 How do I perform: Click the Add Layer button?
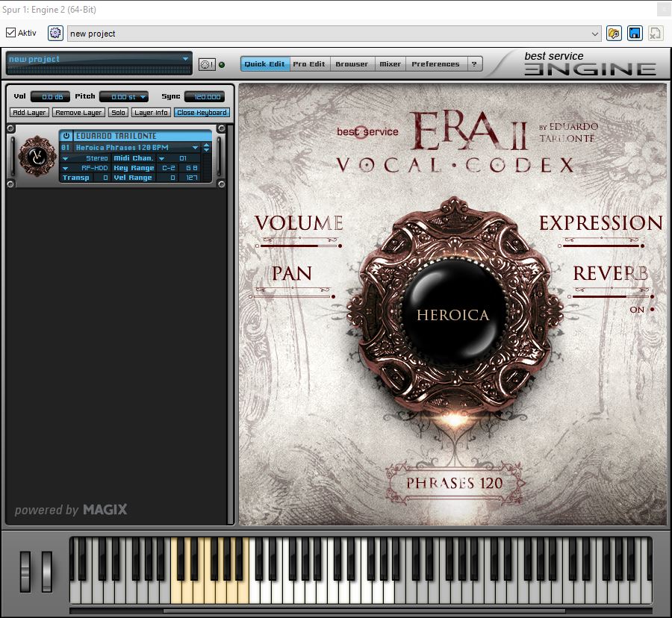pyautogui.click(x=29, y=113)
